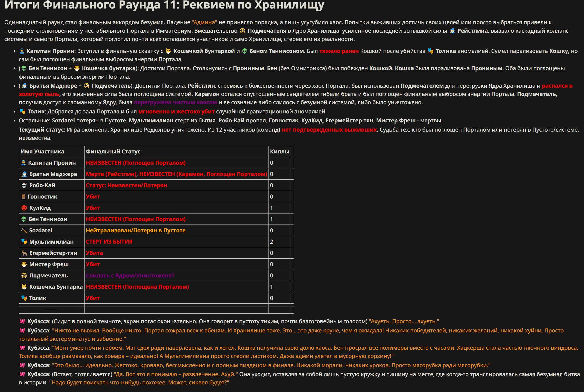The width and height of the screenshot is (584, 392).
Task: Click the orange text "Админа" in the intro
Action: [204, 22]
